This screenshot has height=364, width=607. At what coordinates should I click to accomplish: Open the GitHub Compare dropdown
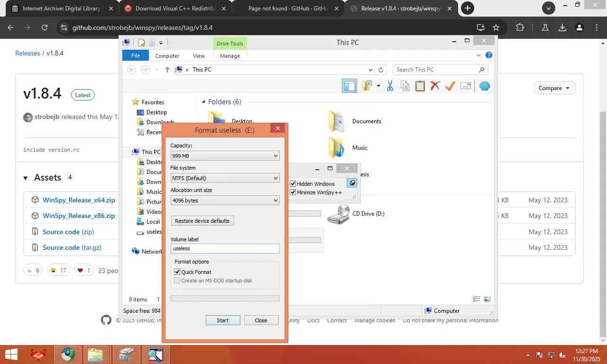pos(555,88)
